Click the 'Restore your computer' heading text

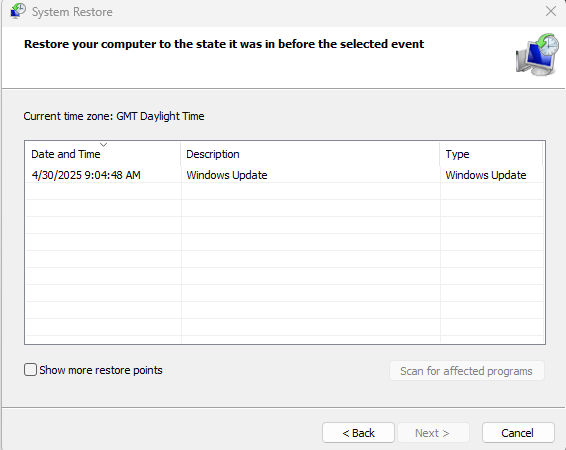pos(224,44)
